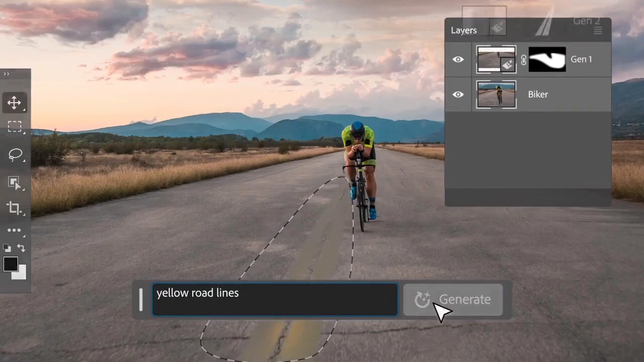Reset to default colors icon
Viewport: 644px width, 362px height.
(7, 248)
